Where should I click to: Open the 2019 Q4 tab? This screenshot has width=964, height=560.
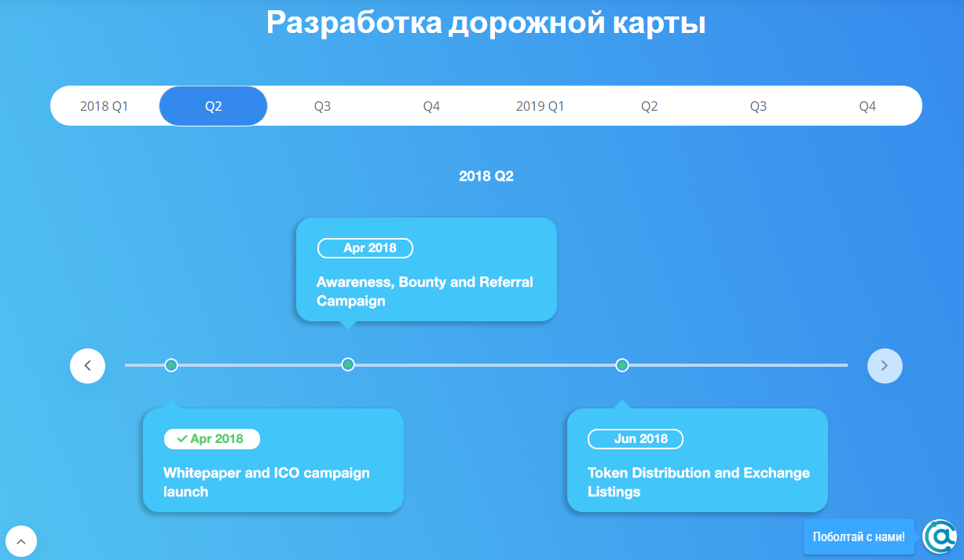[867, 106]
